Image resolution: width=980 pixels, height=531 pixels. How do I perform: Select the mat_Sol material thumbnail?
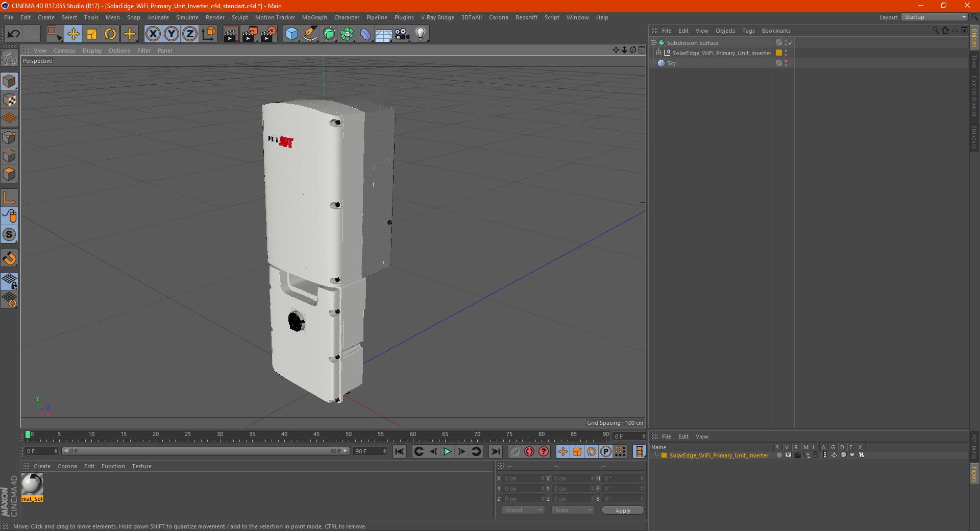(32, 487)
